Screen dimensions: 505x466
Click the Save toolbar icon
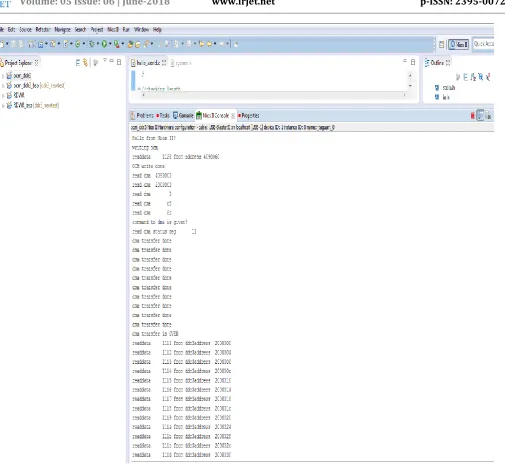[14, 44]
